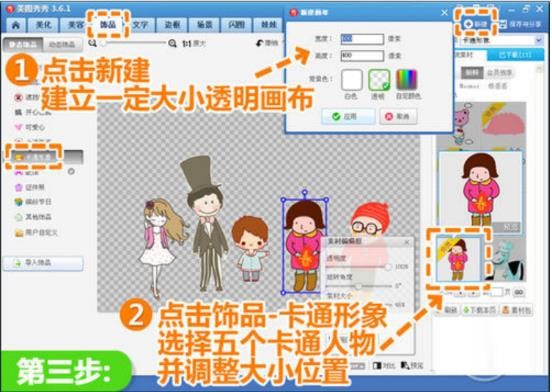
Task: Select the long-haired girl cartoon on canvas
Action: pos(161,248)
